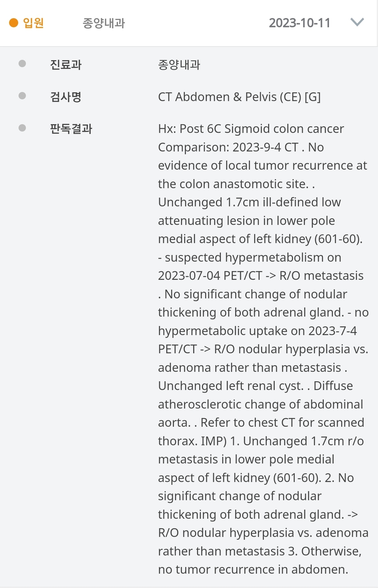Image resolution: width=378 pixels, height=588 pixels.
Task: Click the orange dot beside 입원
Action: pyautogui.click(x=13, y=23)
